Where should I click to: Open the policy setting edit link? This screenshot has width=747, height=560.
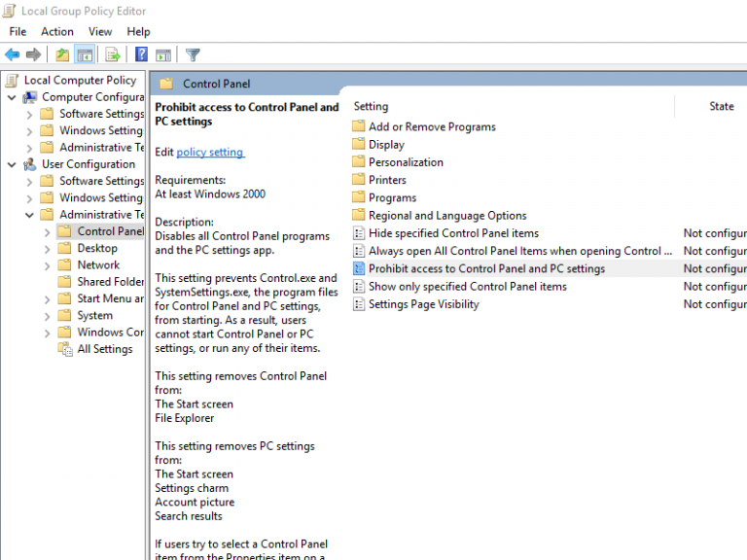click(210, 152)
